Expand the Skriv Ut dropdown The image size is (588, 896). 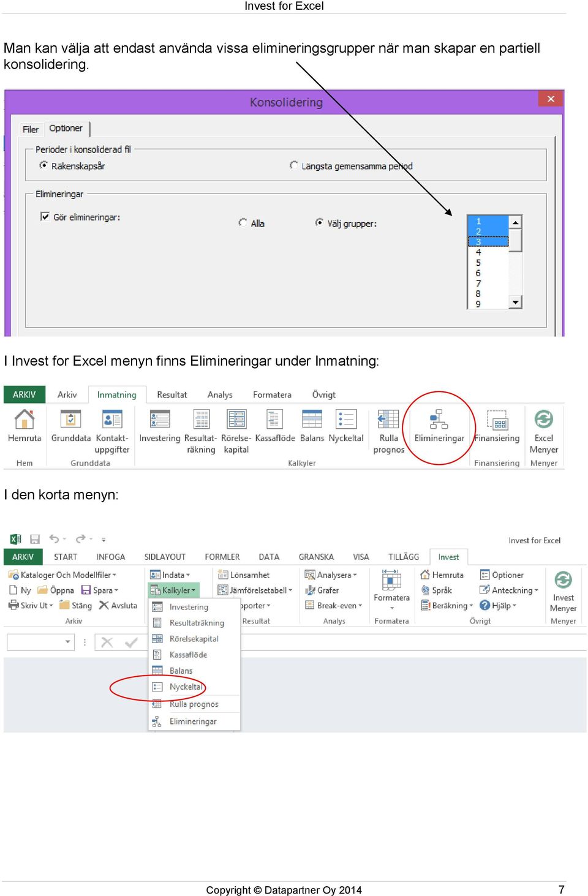click(31, 606)
